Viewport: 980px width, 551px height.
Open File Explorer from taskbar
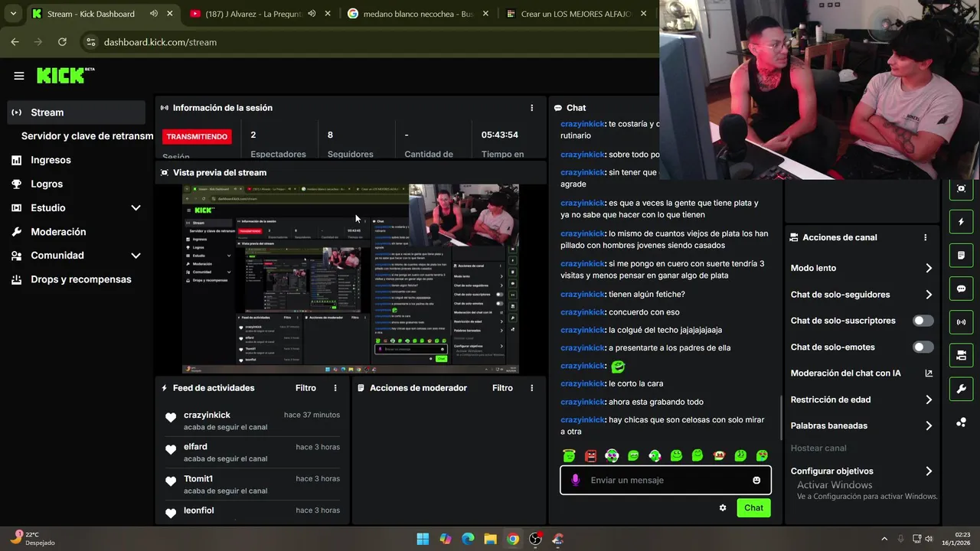[490, 539]
